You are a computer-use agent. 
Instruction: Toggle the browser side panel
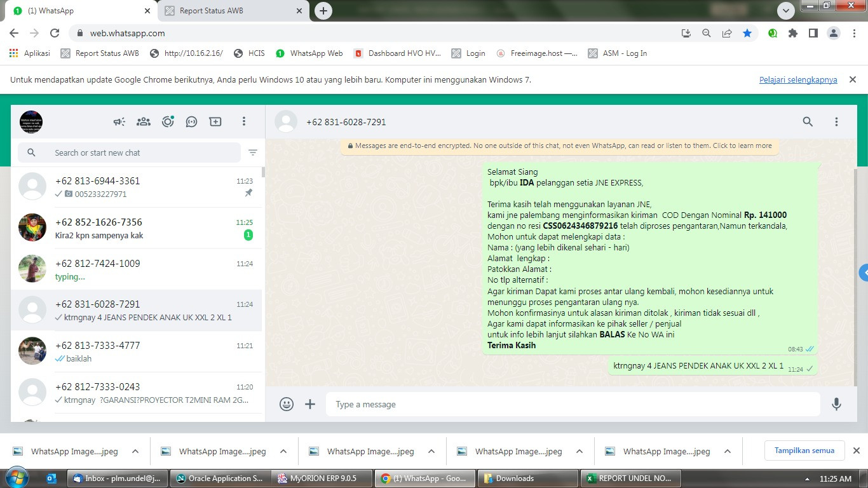pyautogui.click(x=813, y=33)
